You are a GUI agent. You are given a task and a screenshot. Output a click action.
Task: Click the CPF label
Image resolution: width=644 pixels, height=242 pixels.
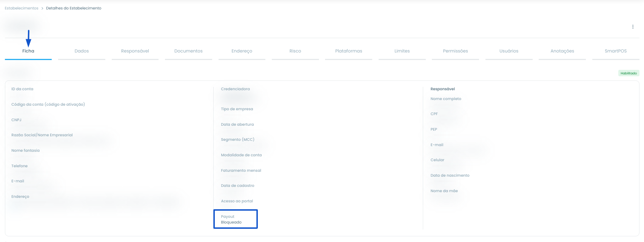click(434, 114)
